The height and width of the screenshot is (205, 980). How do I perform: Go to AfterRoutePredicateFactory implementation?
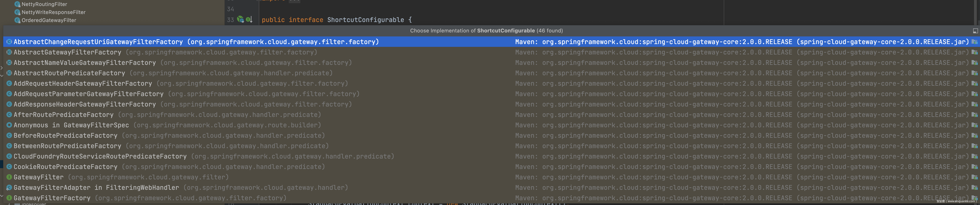(64, 115)
